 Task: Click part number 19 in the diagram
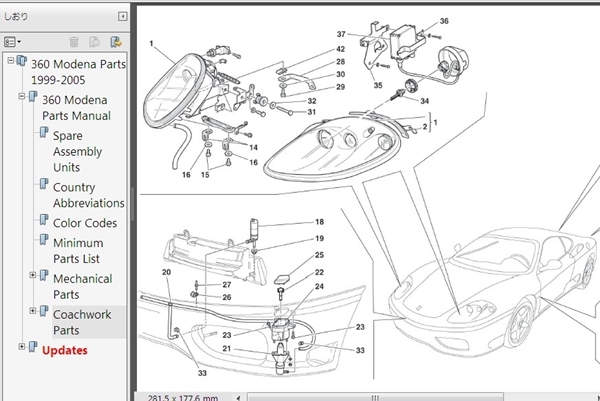319,238
